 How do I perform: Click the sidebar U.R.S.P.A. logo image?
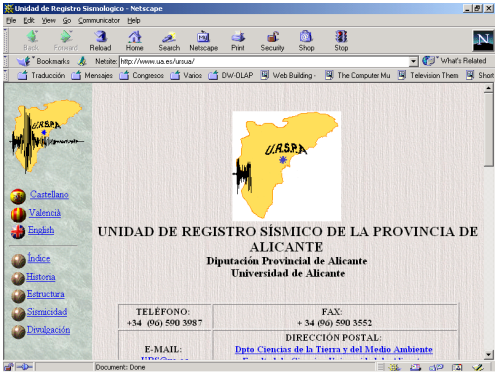coord(47,137)
